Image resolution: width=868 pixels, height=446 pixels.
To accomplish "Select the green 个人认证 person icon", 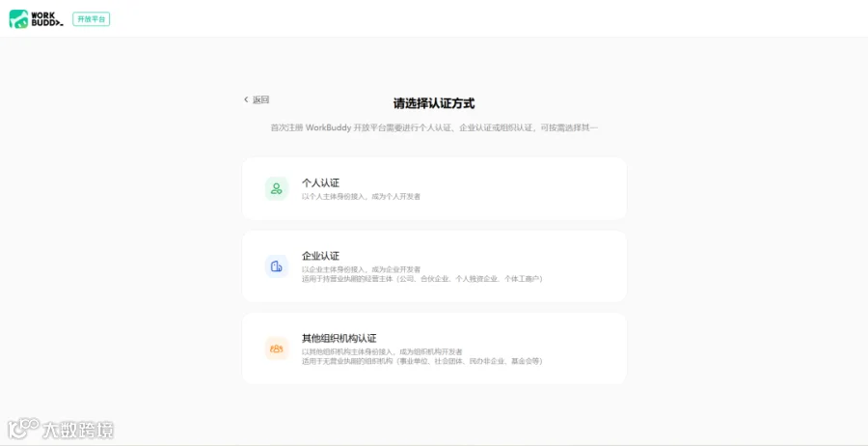I will (x=276, y=188).
